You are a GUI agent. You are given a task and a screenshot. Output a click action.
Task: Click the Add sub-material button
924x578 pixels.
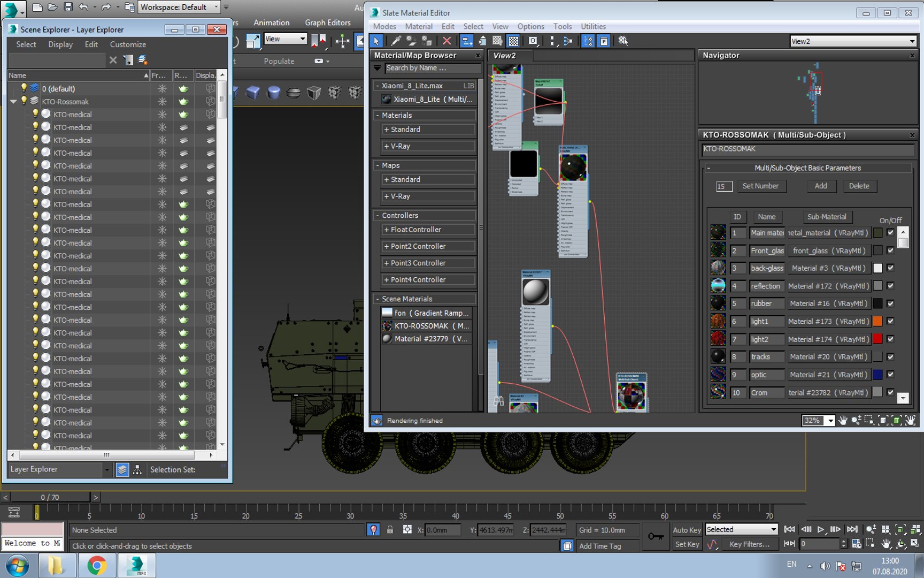point(821,186)
